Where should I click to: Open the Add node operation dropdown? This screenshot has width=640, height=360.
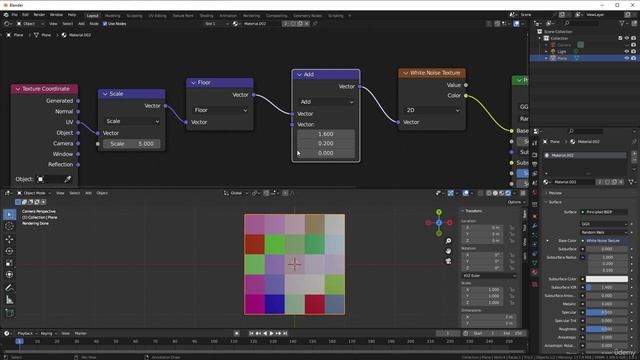pyautogui.click(x=326, y=102)
